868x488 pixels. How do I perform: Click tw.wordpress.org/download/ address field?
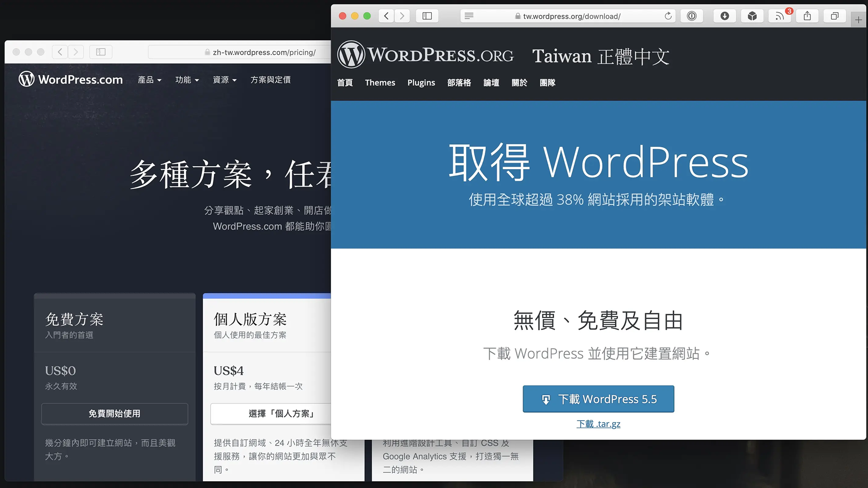568,16
